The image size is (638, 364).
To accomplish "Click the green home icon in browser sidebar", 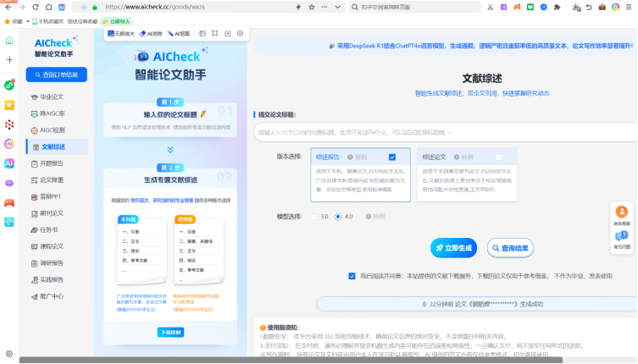I will tap(9, 41).
